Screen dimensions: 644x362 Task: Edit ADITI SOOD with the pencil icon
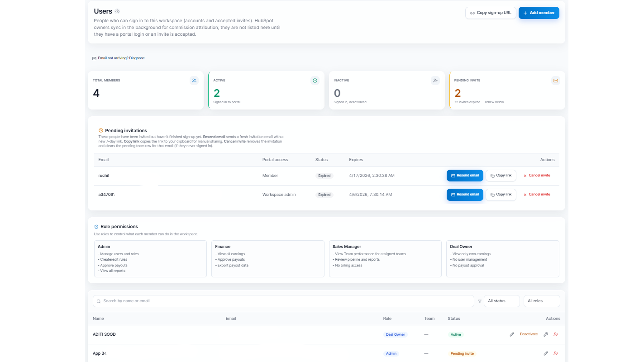[512, 334]
